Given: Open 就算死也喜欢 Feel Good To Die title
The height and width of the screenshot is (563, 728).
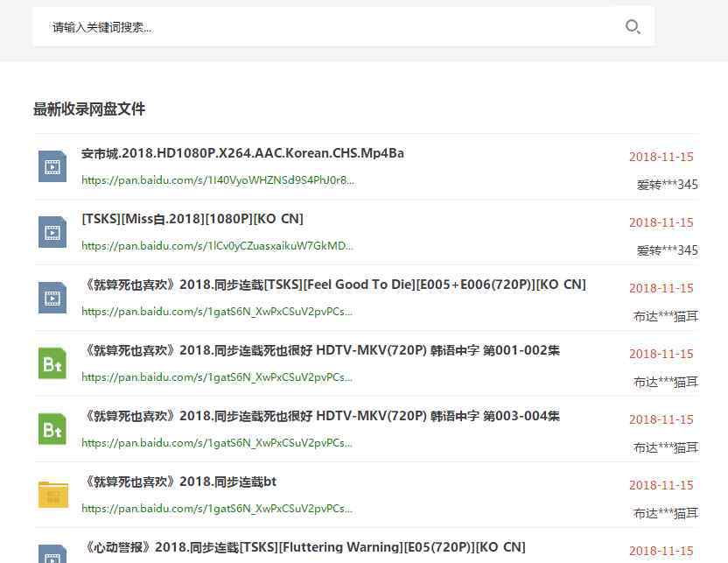Looking at the screenshot, I should coord(334,285).
